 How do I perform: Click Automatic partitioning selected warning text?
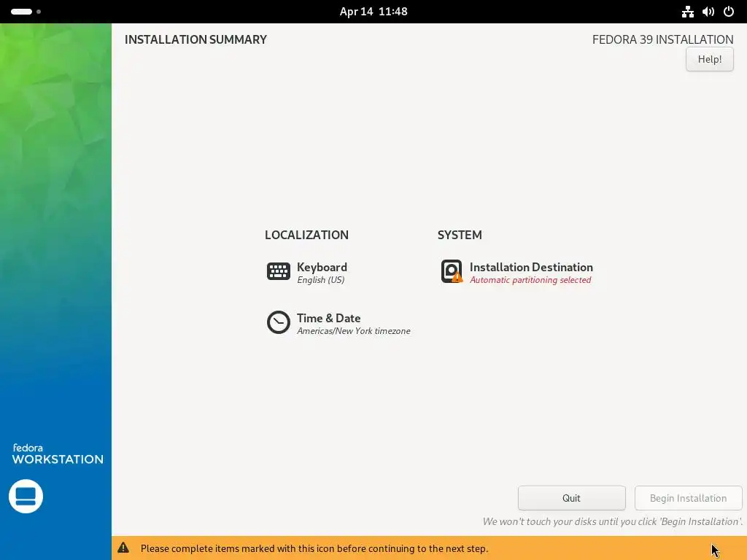pos(530,280)
